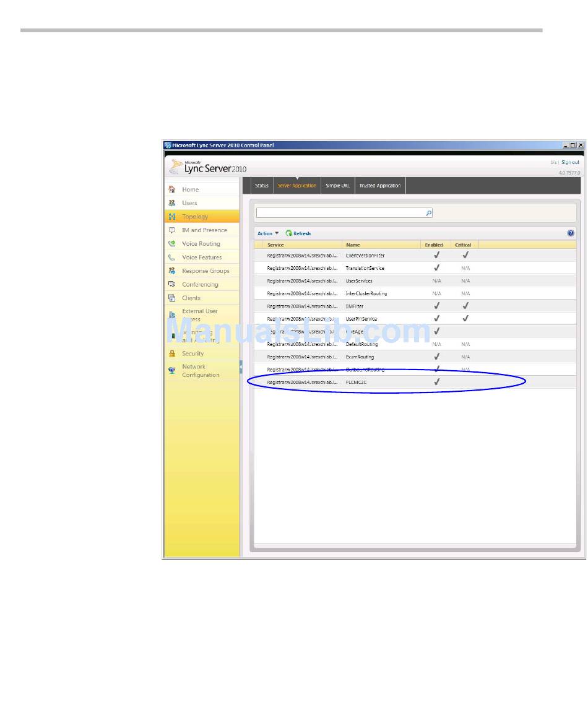Sort by the Critical column header
This screenshot has height=728, width=588.
465,245
